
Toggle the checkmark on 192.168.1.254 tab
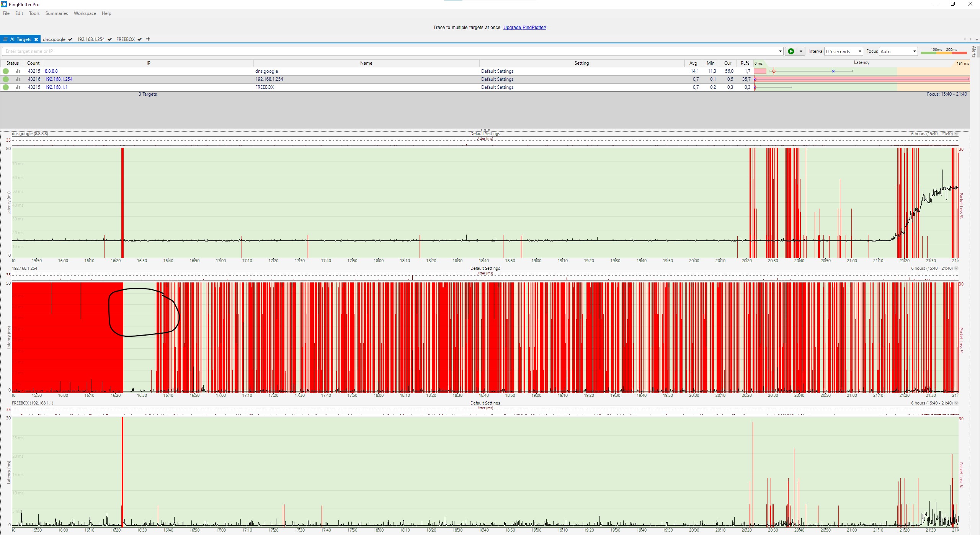coord(110,39)
